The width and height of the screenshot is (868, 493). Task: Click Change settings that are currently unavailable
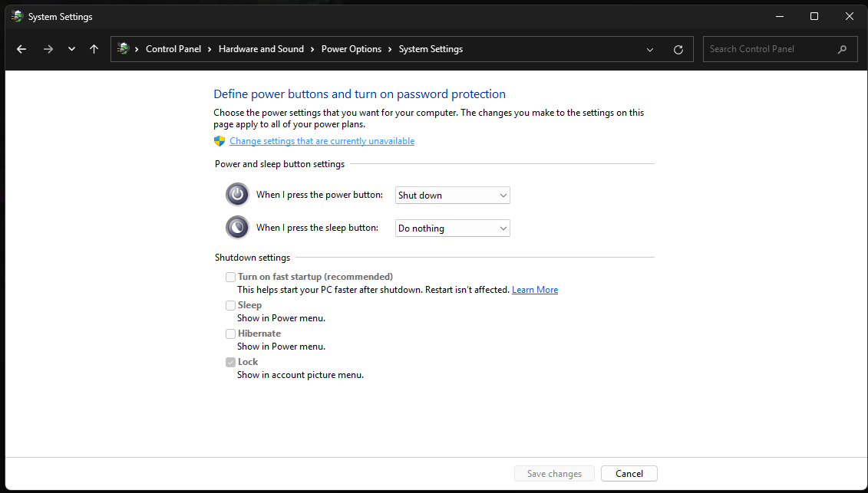(322, 141)
